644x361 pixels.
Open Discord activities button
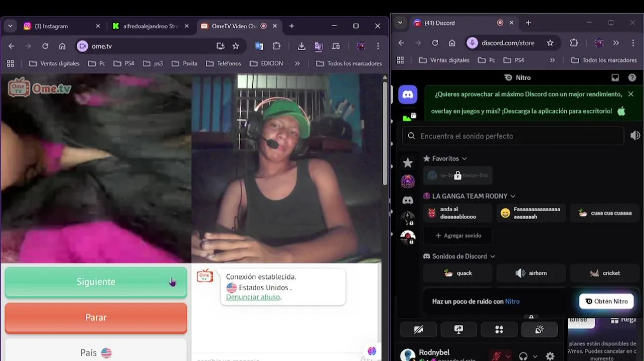(x=499, y=329)
